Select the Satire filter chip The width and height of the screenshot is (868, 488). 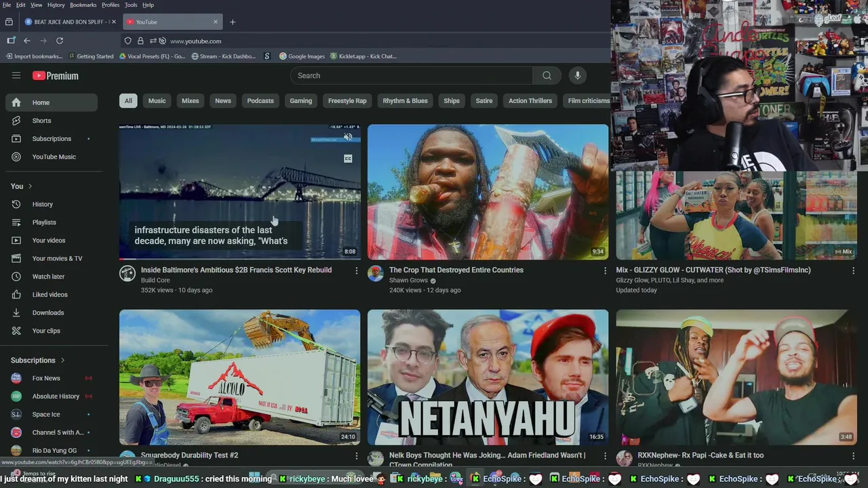tap(484, 101)
